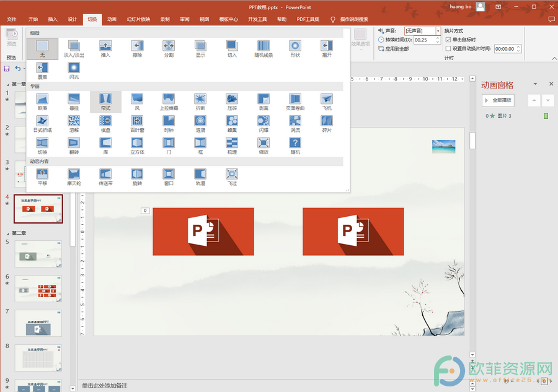The image size is (558, 392).
Task: Click the Undo arrow icon
Action: (18, 68)
